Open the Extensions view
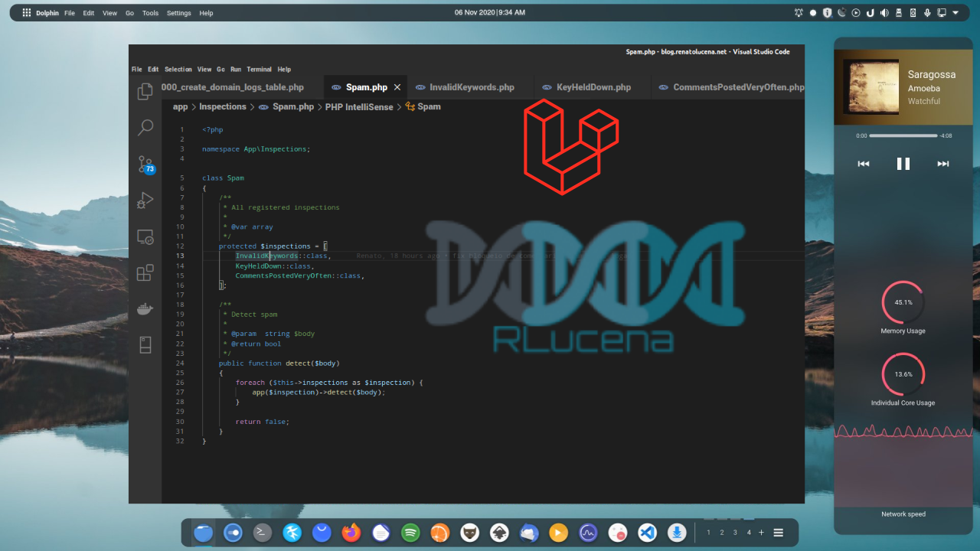Image resolution: width=980 pixels, height=551 pixels. coord(145,273)
